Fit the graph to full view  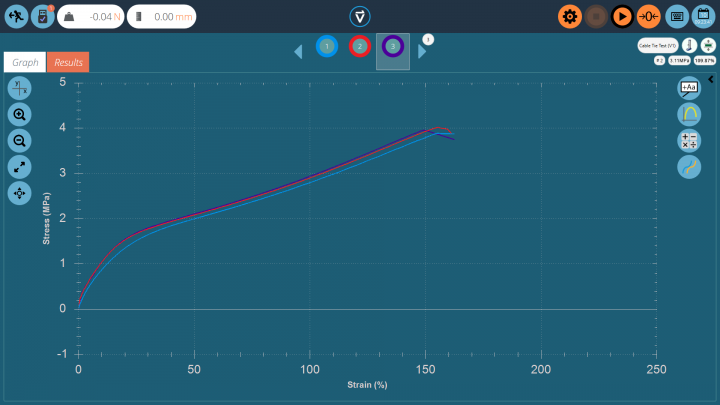click(19, 166)
